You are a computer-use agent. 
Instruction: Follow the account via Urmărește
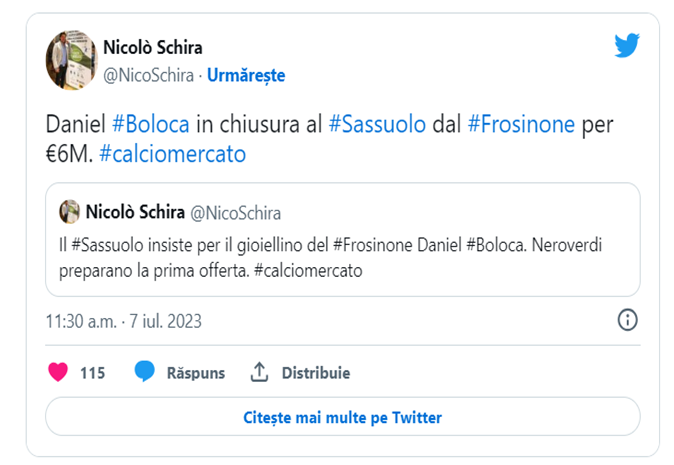point(246,74)
